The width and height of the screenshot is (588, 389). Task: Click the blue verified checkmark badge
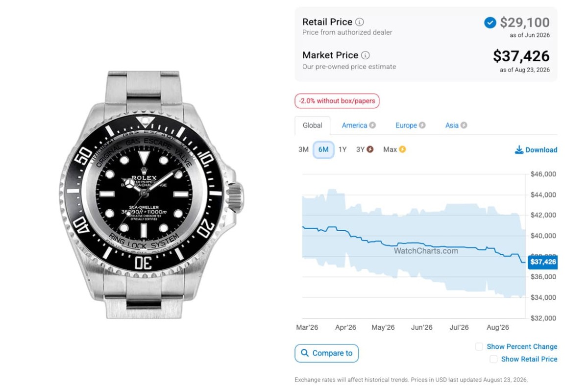pos(490,23)
